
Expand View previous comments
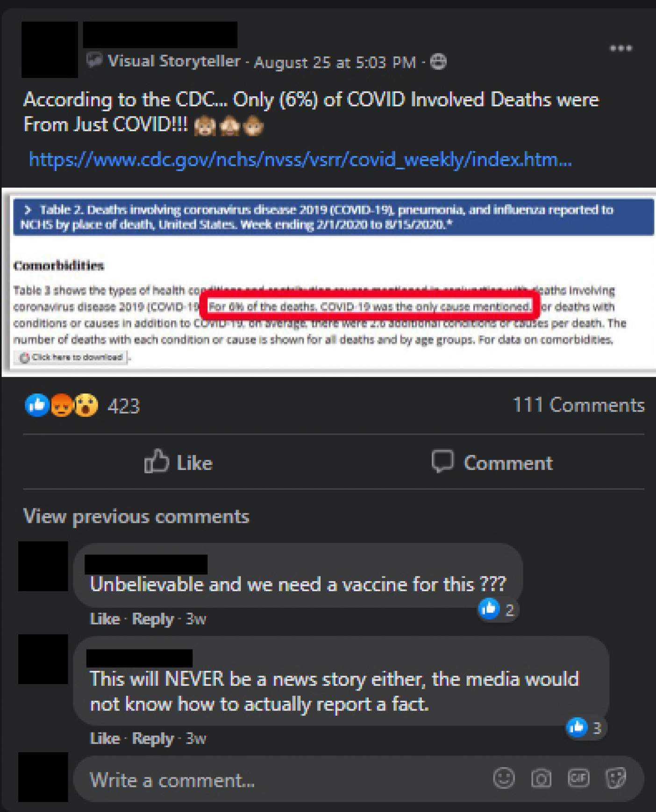(x=136, y=517)
